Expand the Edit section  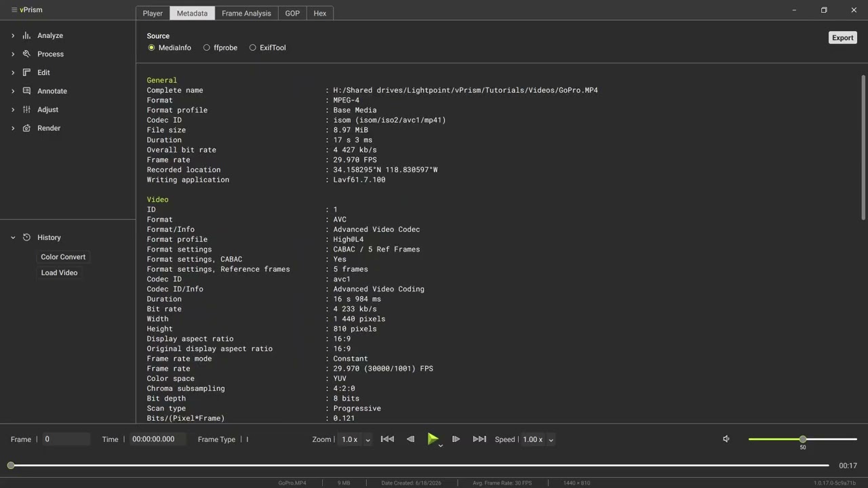pyautogui.click(x=13, y=73)
